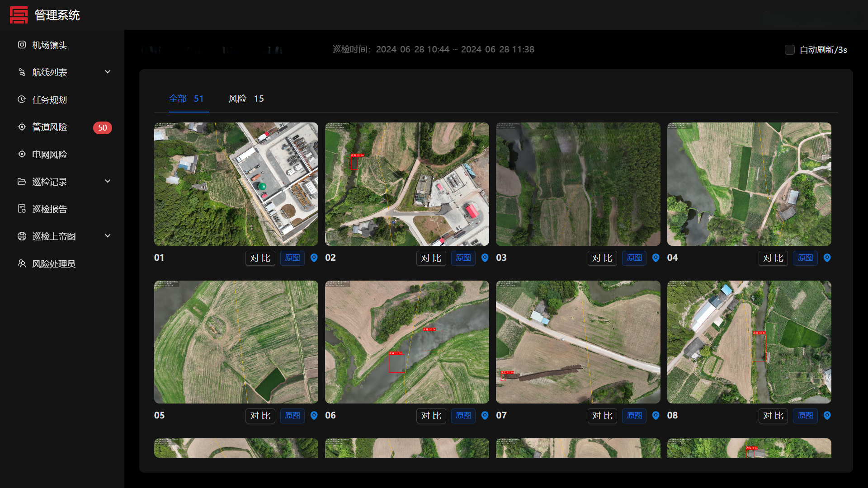Show location pin for image 01
The image size is (868, 488).
(x=314, y=258)
